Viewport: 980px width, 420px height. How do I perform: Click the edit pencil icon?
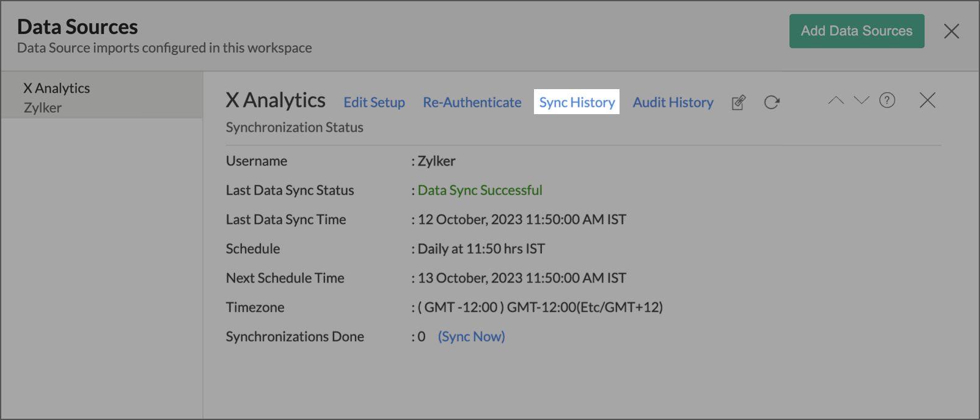739,102
